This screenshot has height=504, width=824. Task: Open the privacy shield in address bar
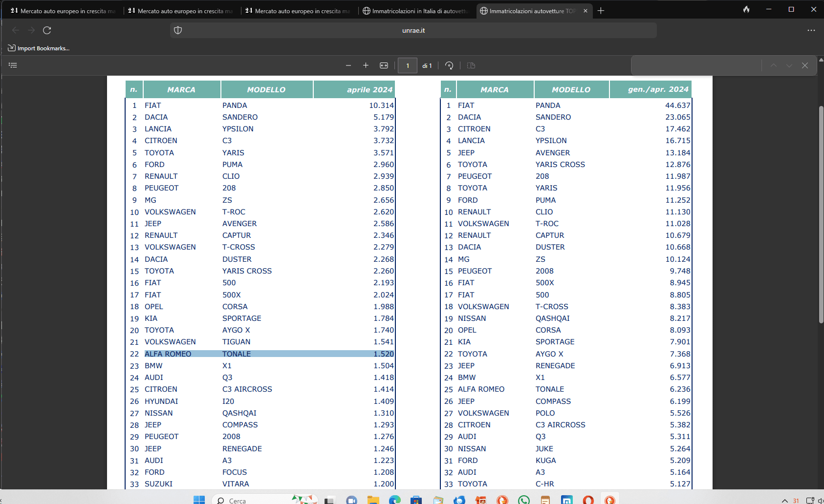coord(178,30)
